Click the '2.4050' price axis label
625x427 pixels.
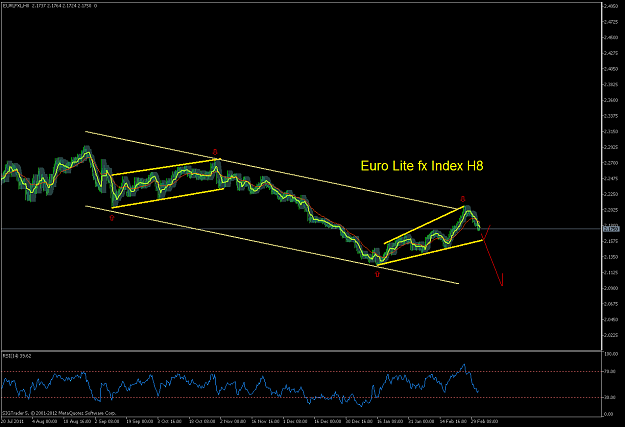tap(611, 69)
